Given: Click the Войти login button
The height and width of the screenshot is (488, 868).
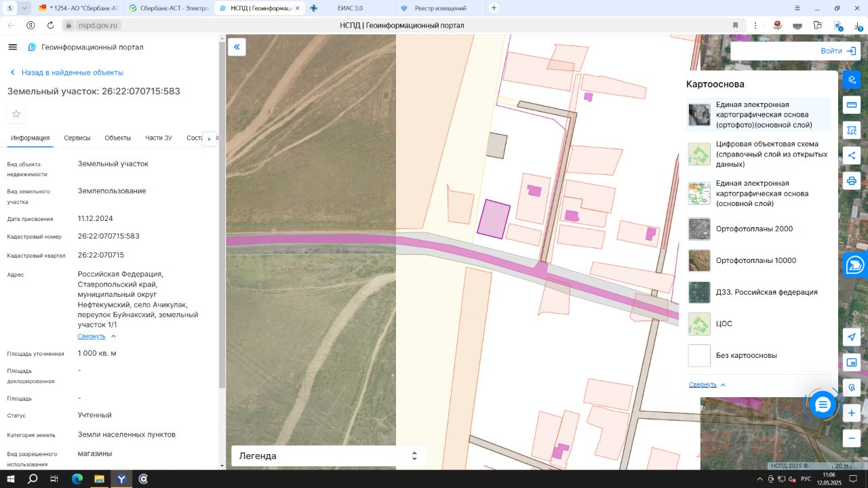Looking at the screenshot, I should point(839,51).
